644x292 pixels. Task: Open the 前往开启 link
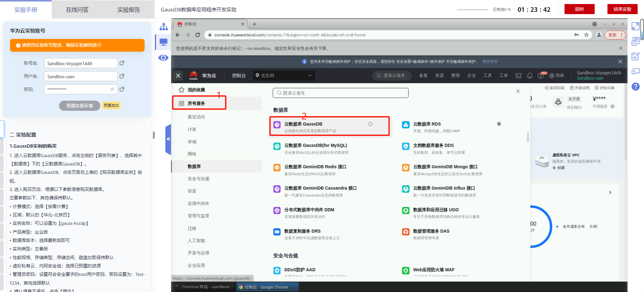point(490,61)
